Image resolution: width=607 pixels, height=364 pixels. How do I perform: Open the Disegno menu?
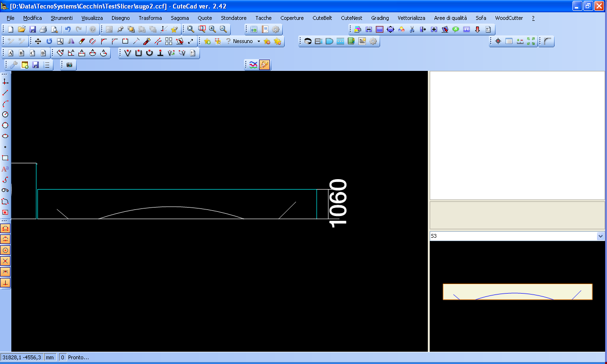coord(121,18)
